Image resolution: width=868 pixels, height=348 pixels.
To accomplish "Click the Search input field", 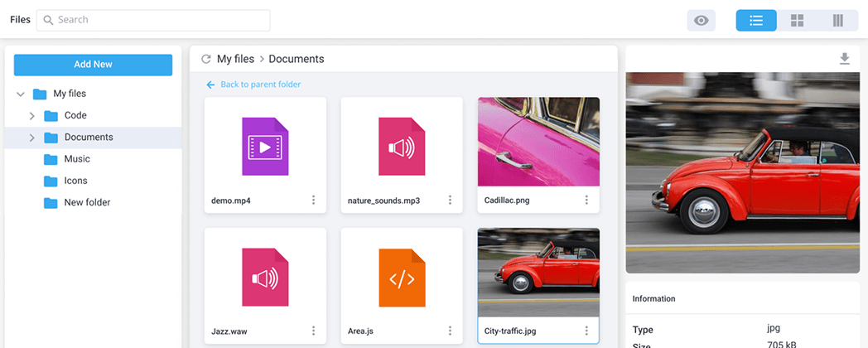I will (153, 20).
